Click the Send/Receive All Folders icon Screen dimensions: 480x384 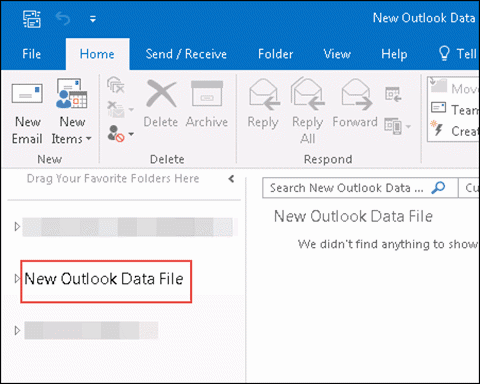(32, 19)
